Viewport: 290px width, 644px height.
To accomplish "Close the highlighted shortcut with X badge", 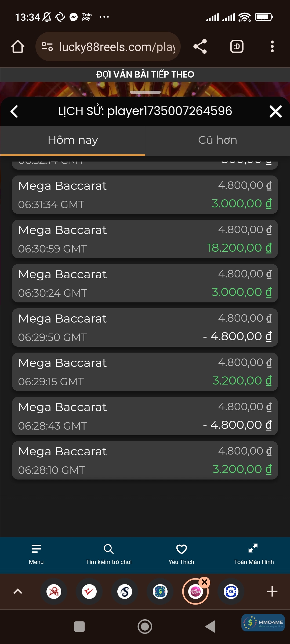I will 205,582.
